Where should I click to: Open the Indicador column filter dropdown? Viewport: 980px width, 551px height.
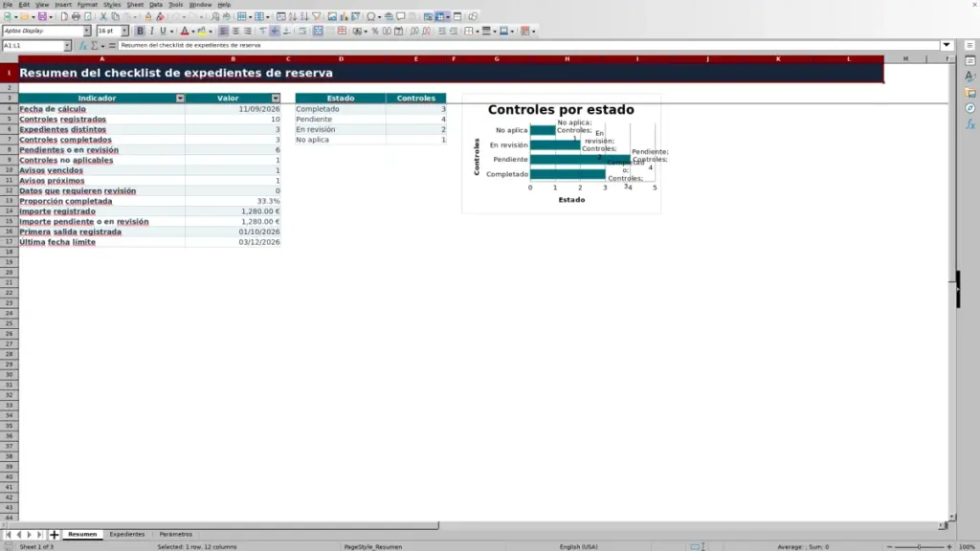(x=180, y=99)
